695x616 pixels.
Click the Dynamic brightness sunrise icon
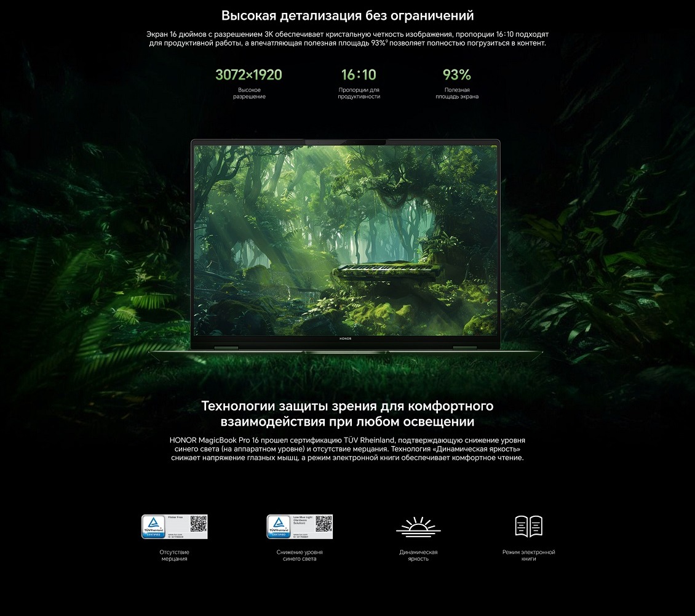(418, 527)
